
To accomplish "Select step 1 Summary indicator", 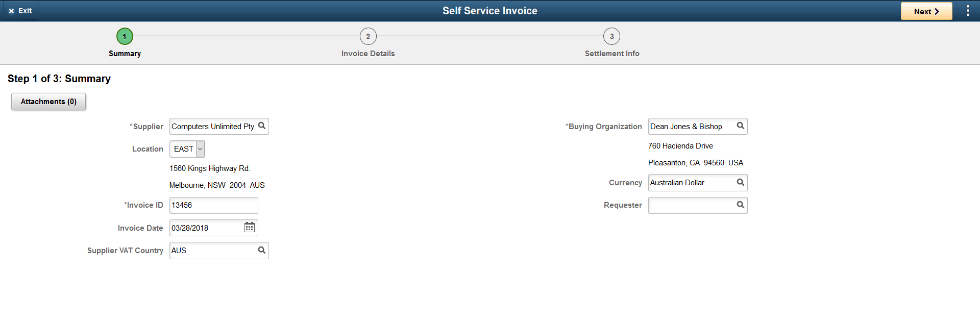I will click(125, 36).
